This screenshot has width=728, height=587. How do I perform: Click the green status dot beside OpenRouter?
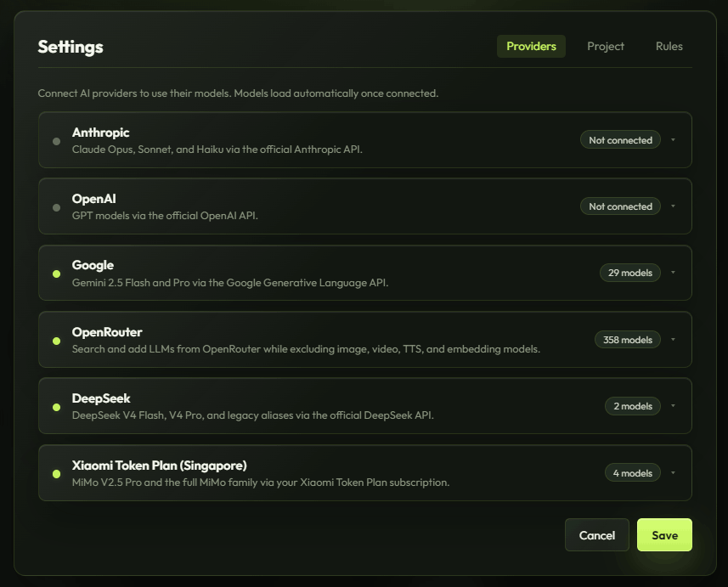pos(56,341)
